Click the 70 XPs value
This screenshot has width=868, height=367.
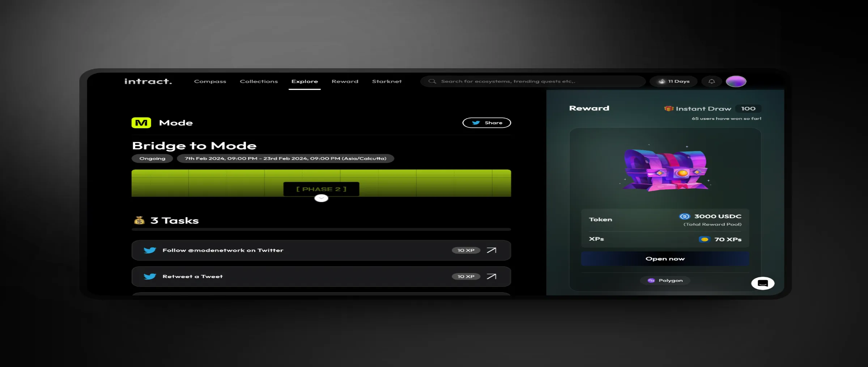(728, 239)
